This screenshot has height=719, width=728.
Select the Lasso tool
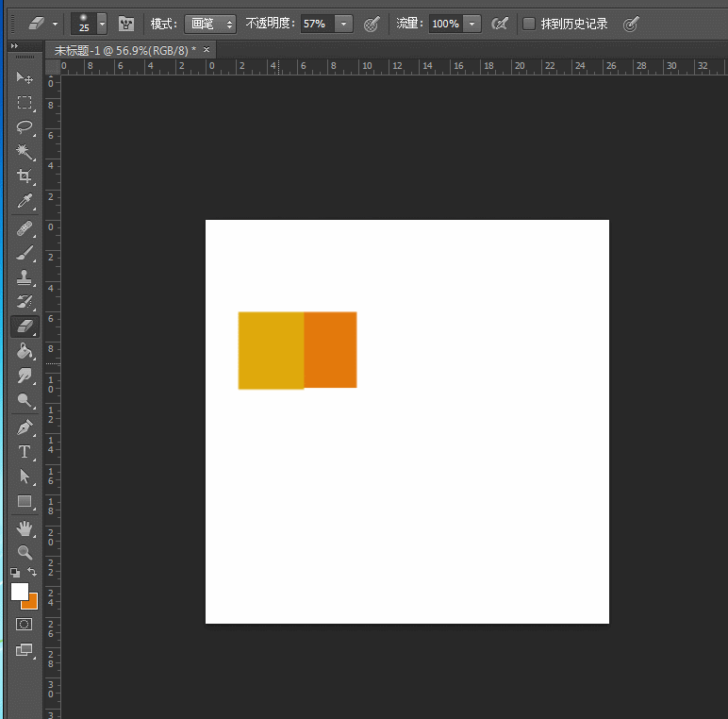[25, 127]
